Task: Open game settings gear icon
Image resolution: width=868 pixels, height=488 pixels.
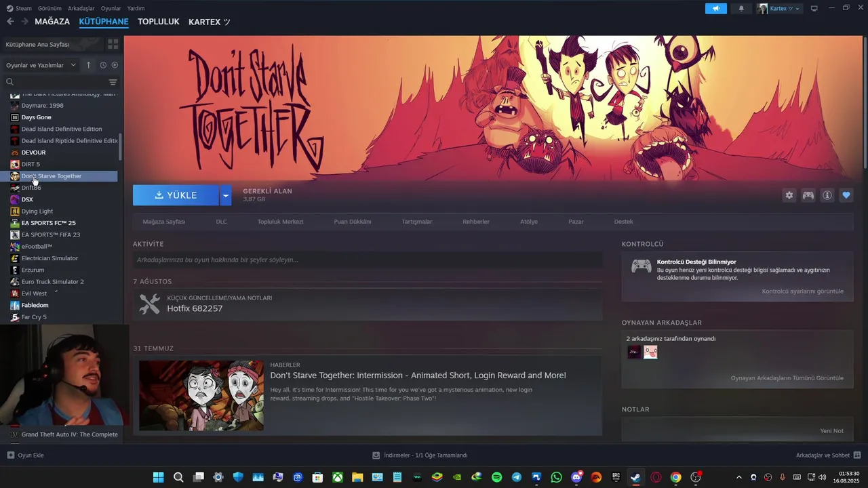Action: (789, 195)
